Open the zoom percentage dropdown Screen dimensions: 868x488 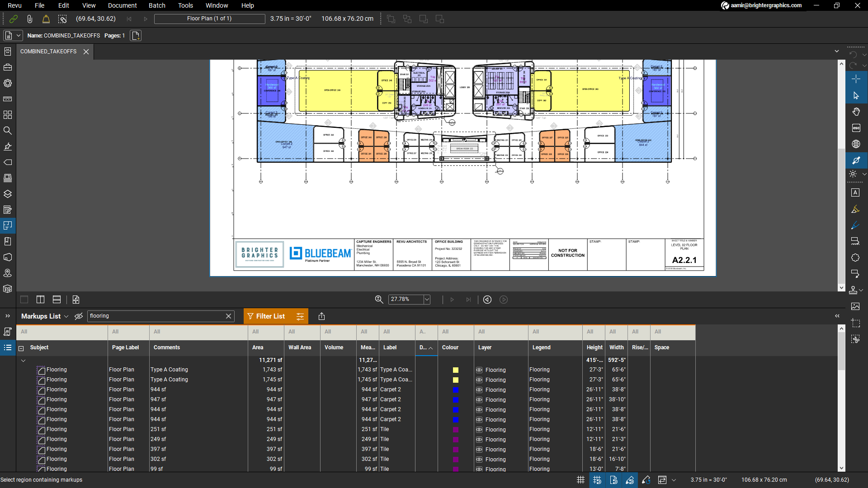425,299
